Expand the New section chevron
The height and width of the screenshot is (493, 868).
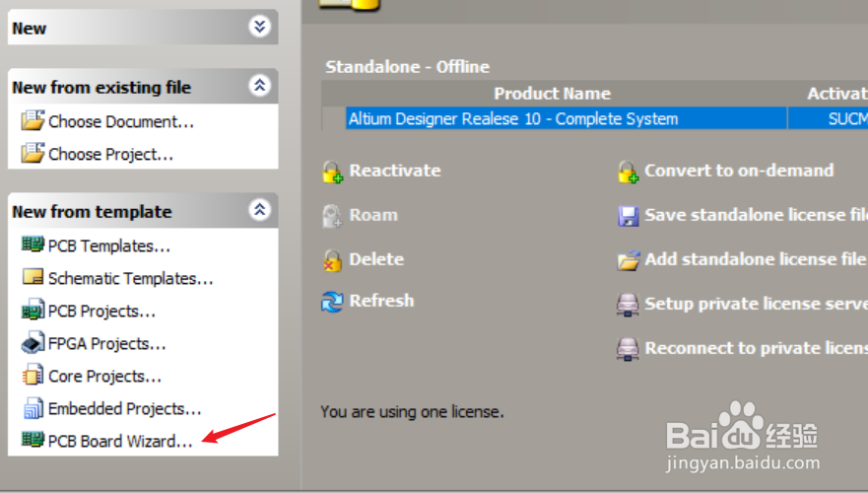260,26
